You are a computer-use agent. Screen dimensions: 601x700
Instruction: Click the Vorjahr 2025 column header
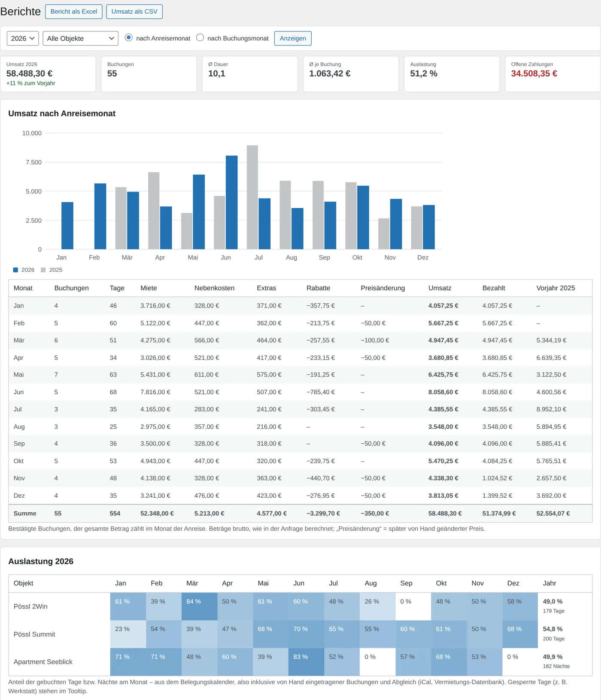[x=555, y=288]
